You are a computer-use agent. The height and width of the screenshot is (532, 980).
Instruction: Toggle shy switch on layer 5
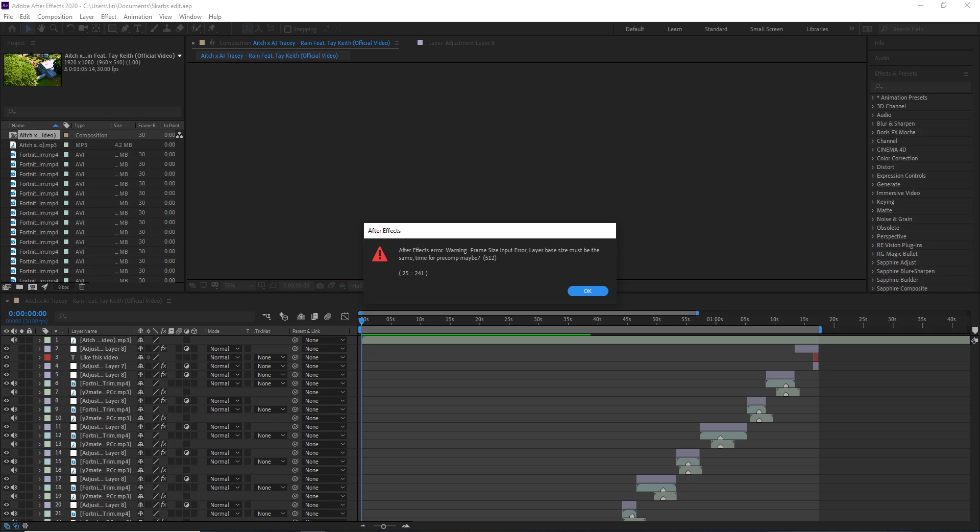coord(140,375)
